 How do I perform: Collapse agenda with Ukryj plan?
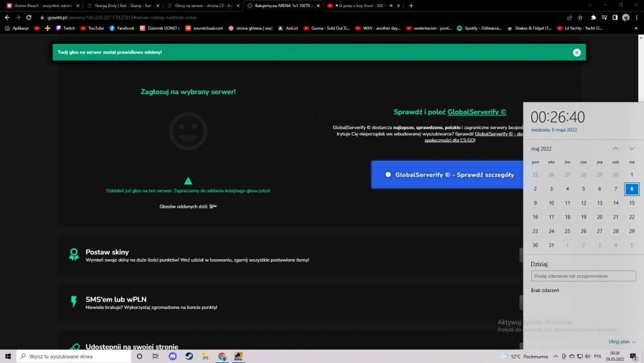pos(622,342)
